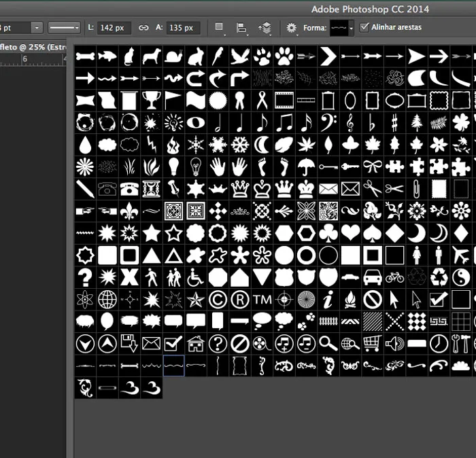This screenshot has height=458, width=476.
Task: Select the info italic i shape
Action: point(328,300)
